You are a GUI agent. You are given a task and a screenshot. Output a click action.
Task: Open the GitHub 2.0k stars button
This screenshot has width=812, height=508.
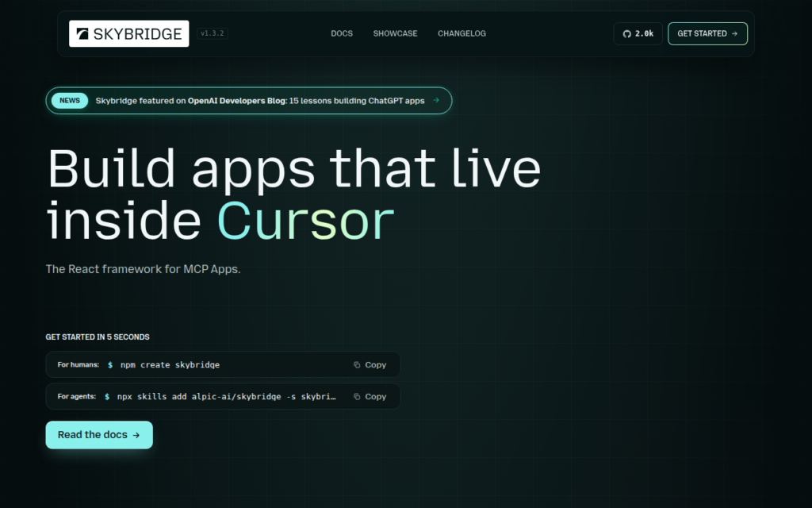638,33
